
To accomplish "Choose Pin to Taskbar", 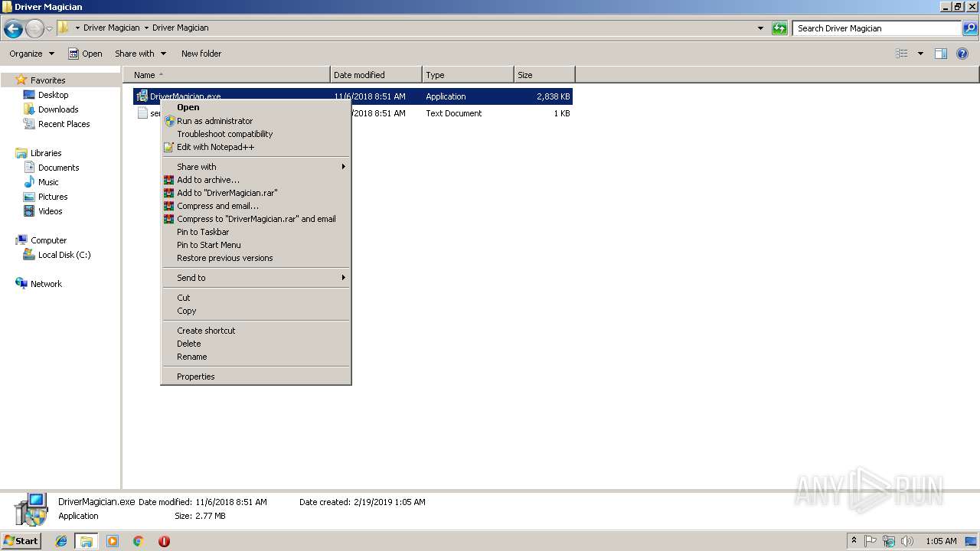I will pos(256,232).
